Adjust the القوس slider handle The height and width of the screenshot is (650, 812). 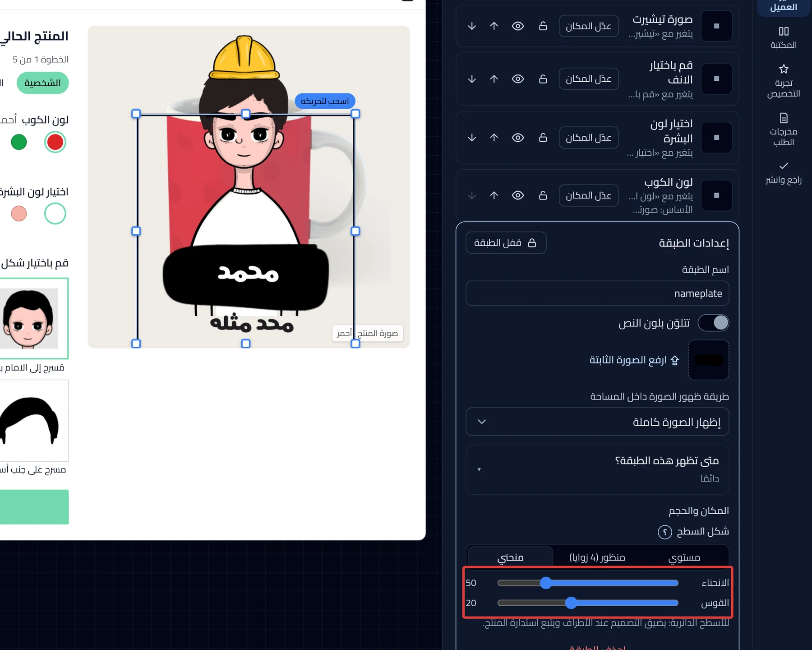click(x=571, y=603)
